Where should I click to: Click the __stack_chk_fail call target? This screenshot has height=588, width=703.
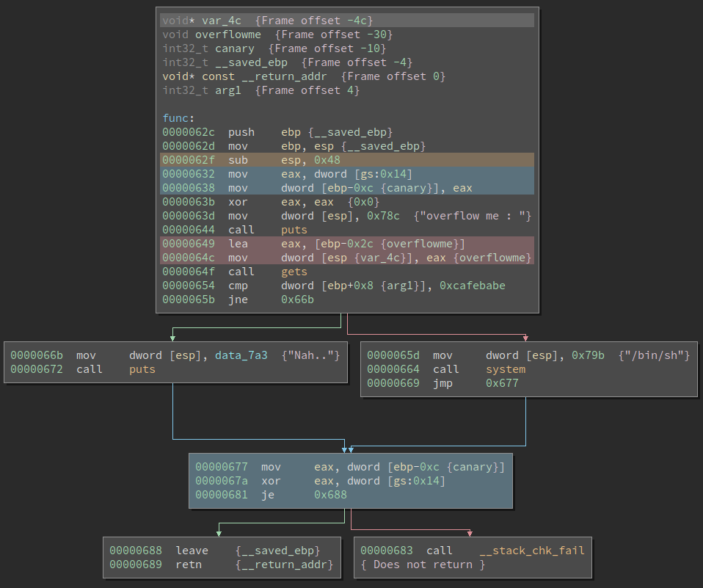pos(531,551)
